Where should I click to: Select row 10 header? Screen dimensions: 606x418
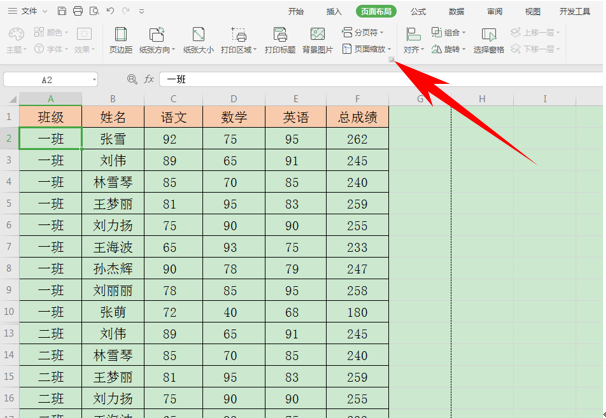coord(9,311)
